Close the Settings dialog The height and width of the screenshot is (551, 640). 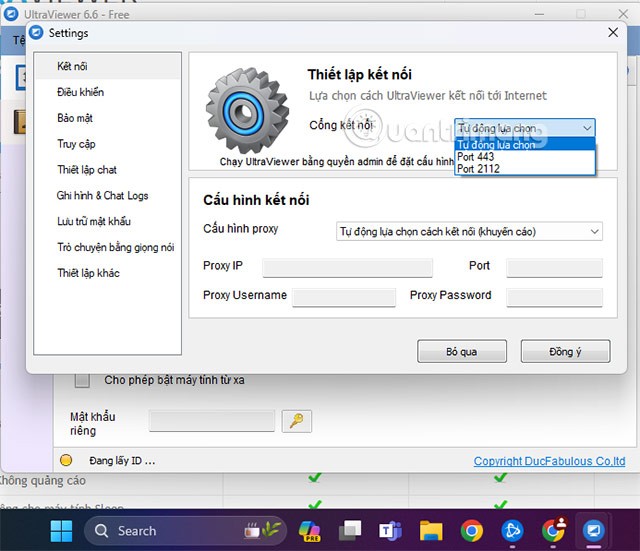pos(612,32)
